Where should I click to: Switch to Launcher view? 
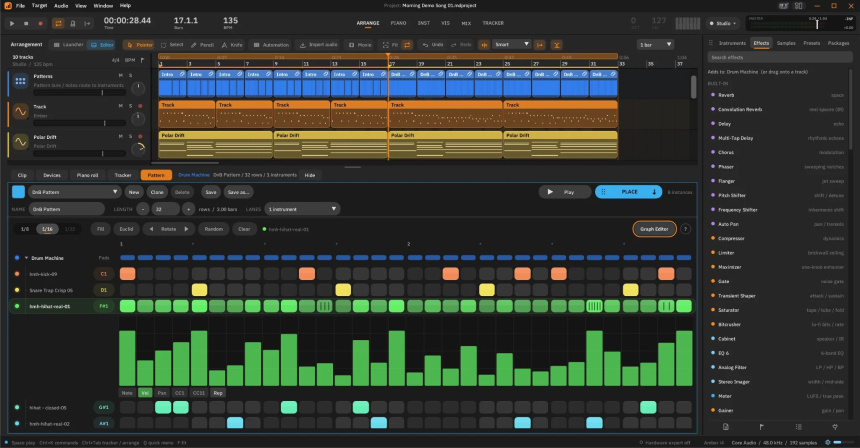[x=68, y=45]
